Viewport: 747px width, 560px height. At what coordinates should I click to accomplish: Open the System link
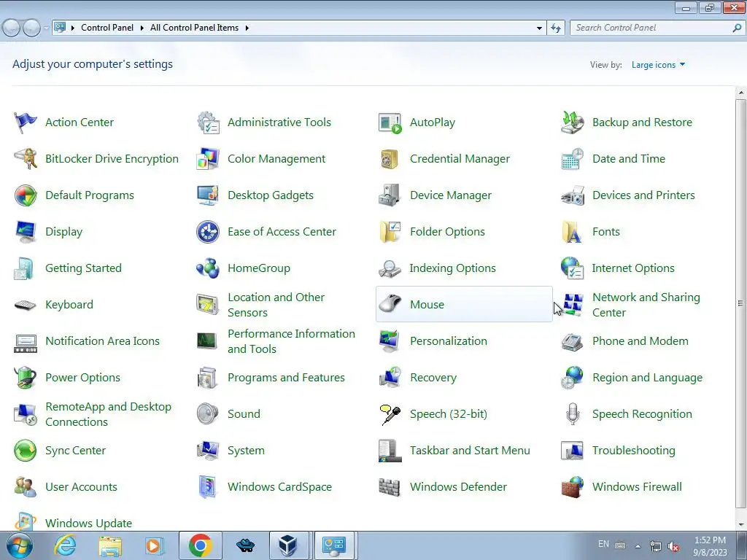click(246, 451)
